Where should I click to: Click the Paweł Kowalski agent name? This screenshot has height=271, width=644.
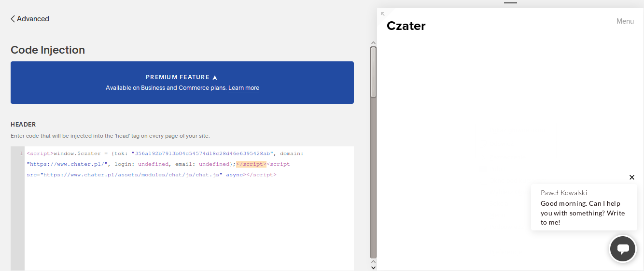564,193
